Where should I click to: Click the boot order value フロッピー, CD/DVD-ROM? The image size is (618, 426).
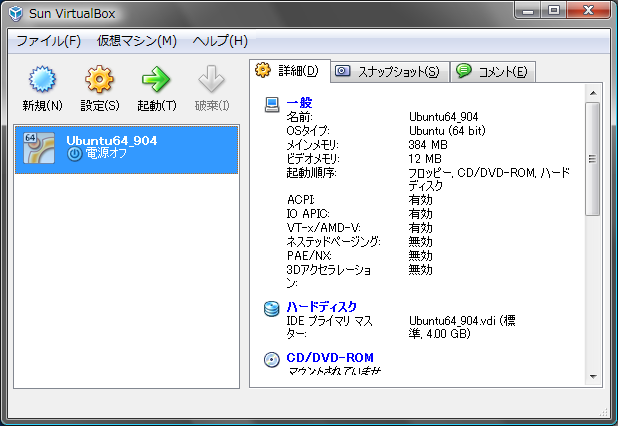click(489, 179)
